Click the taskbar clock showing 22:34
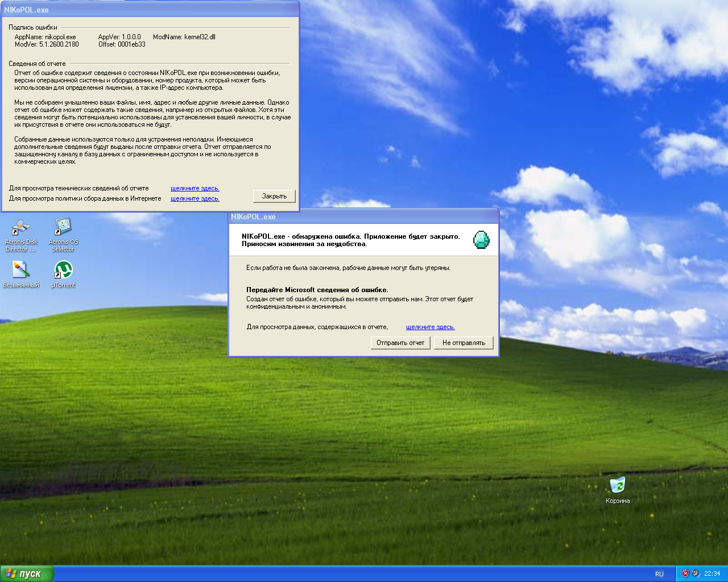The image size is (728, 582). click(712, 573)
